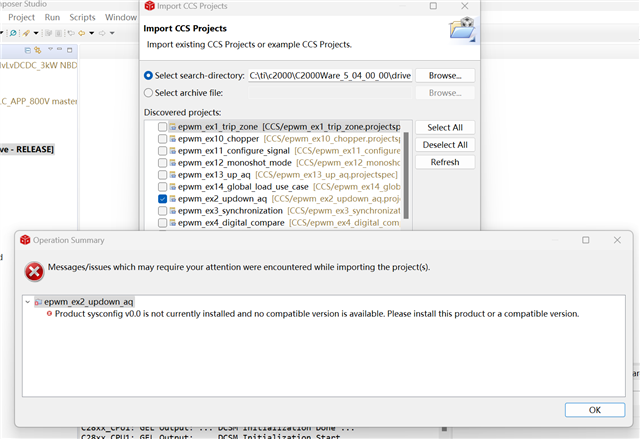This screenshot has width=640, height=439.
Task: Open the Run menu
Action: [52, 17]
